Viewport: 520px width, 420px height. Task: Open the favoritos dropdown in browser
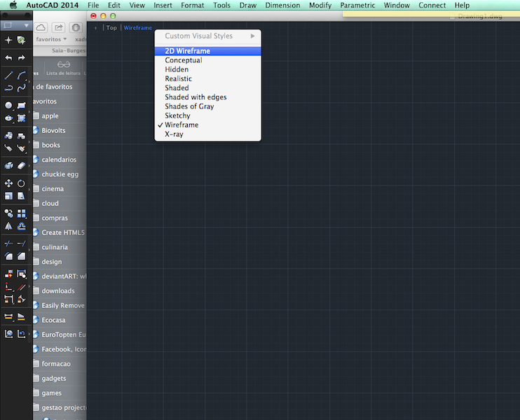(x=51, y=39)
